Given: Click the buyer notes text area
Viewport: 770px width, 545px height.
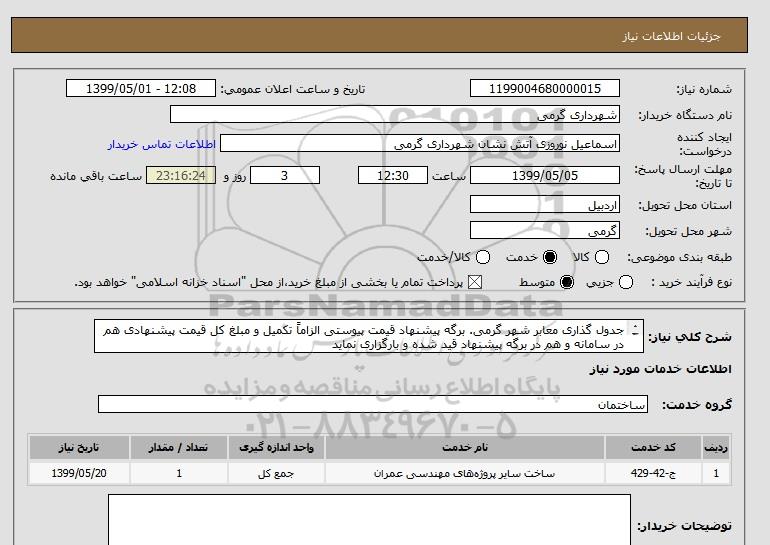Looking at the screenshot, I should pos(369,519).
